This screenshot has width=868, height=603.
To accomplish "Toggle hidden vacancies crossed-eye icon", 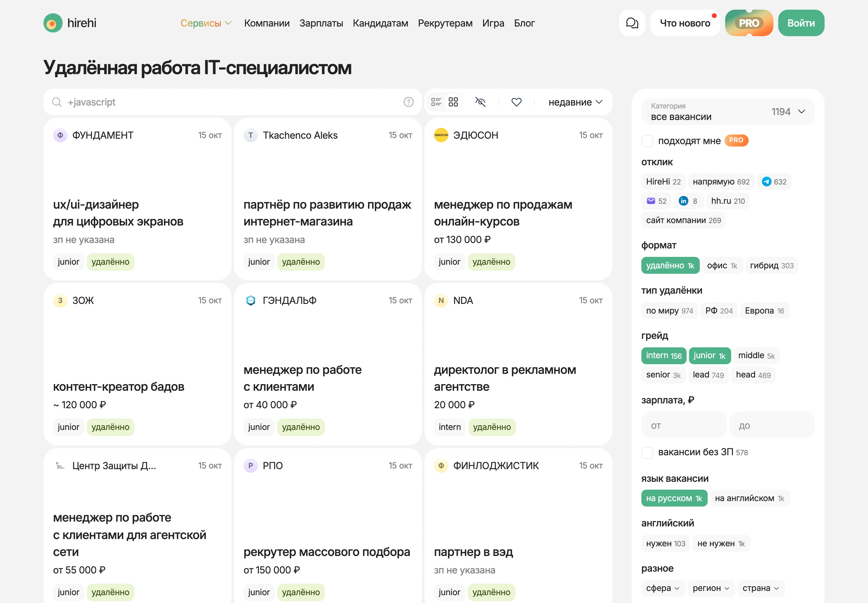I will [x=480, y=102].
